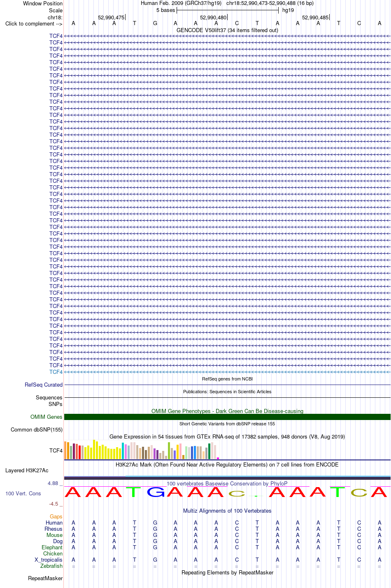Open the Layered H3K27Ac track label

coord(27,470)
